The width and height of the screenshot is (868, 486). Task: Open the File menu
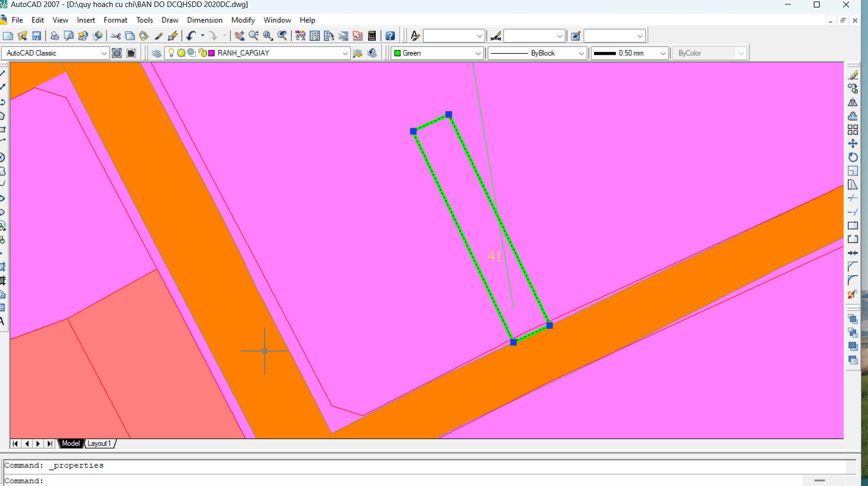point(17,20)
